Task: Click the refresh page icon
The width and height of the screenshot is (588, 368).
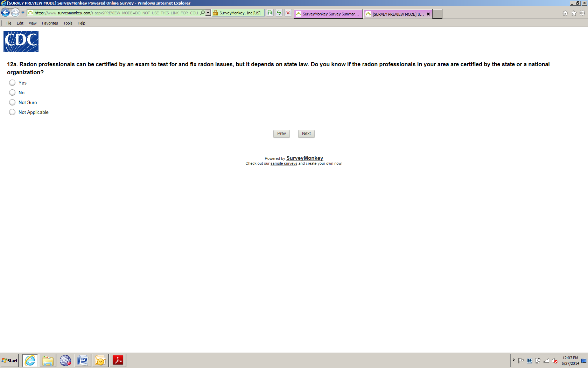Action: [279, 13]
